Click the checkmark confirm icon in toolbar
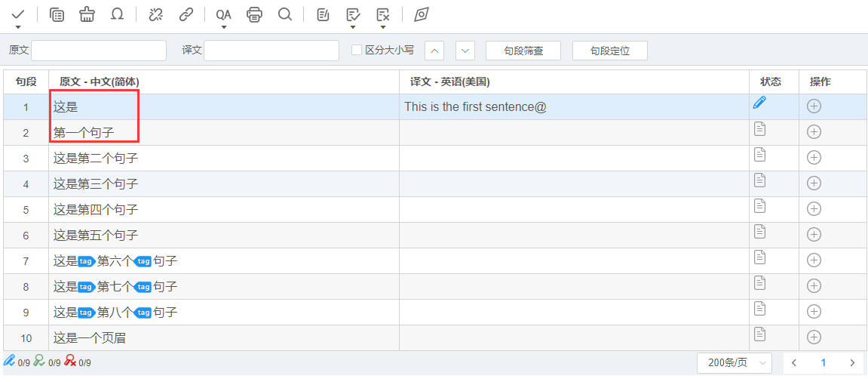The width and height of the screenshot is (868, 382). 18,14
